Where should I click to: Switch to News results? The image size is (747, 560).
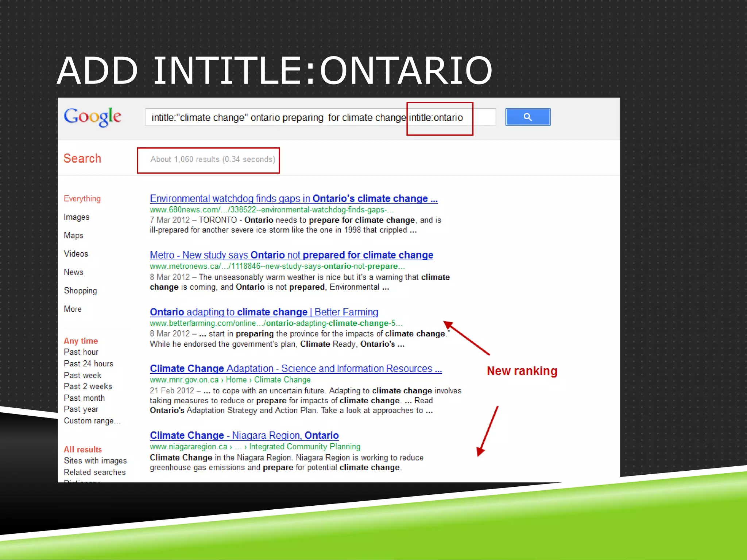click(73, 272)
